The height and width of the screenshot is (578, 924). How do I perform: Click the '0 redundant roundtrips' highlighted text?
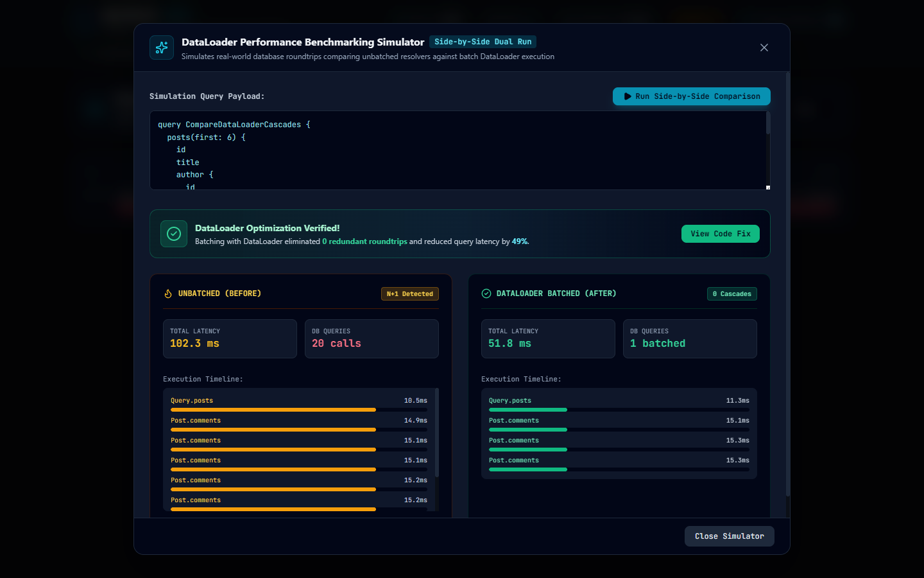[364, 241]
